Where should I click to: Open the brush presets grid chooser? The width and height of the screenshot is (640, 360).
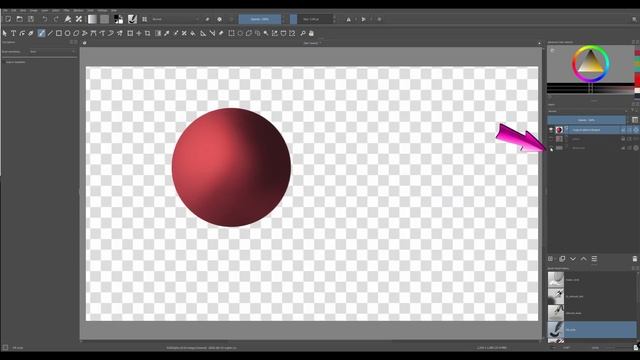click(x=144, y=19)
